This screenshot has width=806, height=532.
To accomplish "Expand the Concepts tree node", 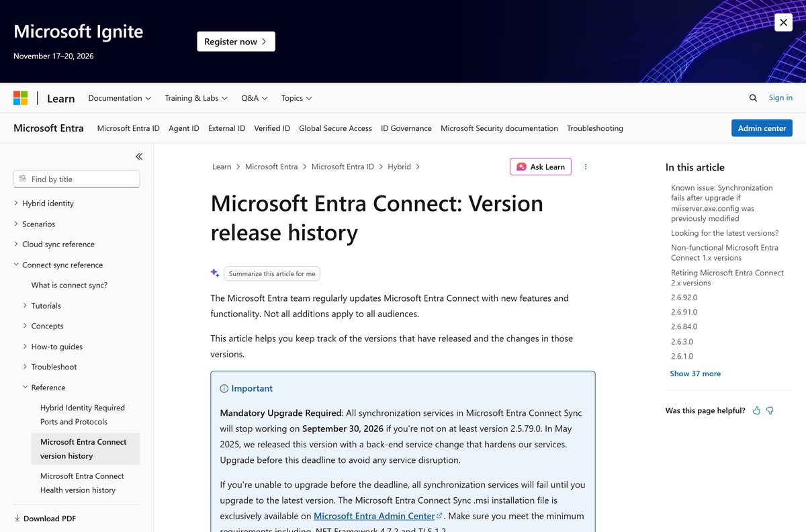I will (x=26, y=326).
